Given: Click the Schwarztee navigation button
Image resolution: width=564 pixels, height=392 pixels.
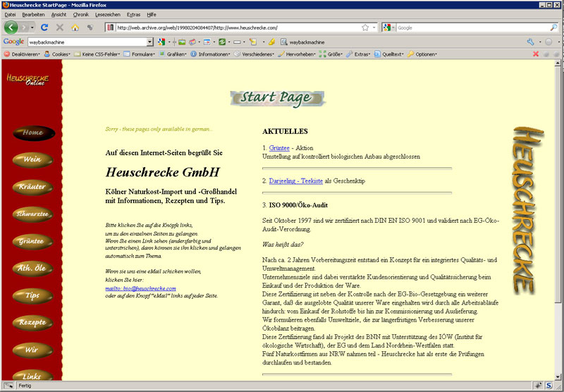Looking at the screenshot, I should click(x=32, y=214).
